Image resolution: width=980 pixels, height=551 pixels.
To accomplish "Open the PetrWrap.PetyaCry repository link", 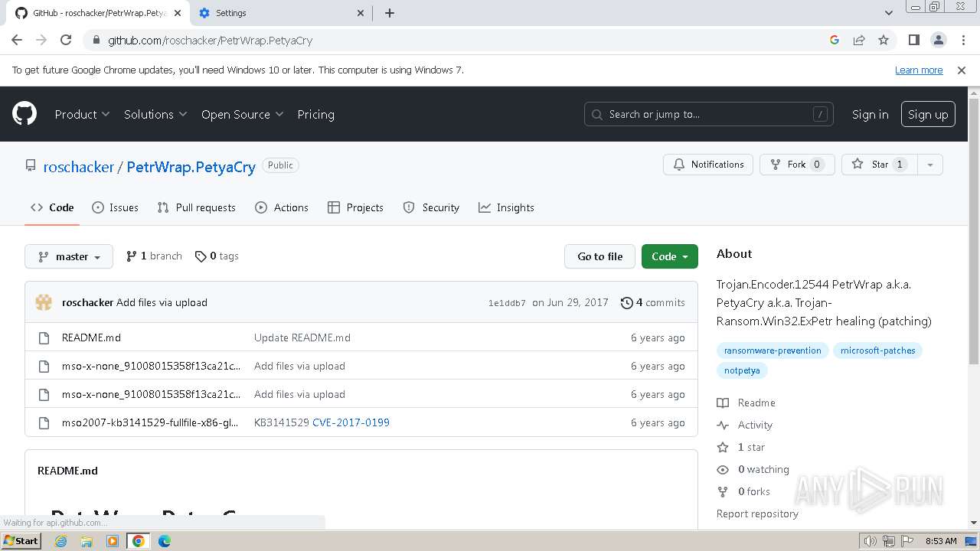I will [x=191, y=167].
